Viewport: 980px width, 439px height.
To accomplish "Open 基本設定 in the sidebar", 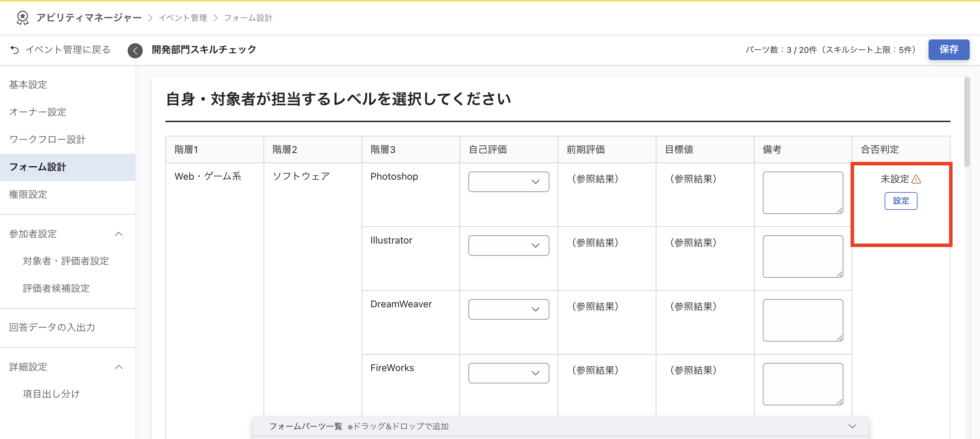I will pyautogui.click(x=28, y=84).
